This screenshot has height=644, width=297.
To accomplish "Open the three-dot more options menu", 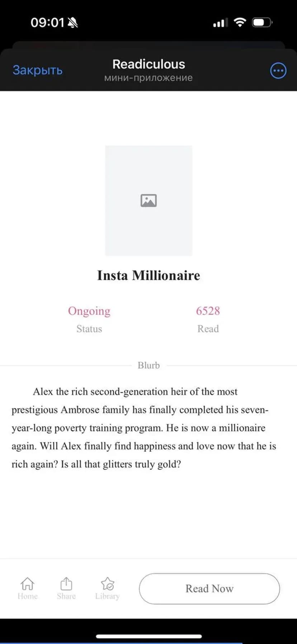I will (278, 71).
